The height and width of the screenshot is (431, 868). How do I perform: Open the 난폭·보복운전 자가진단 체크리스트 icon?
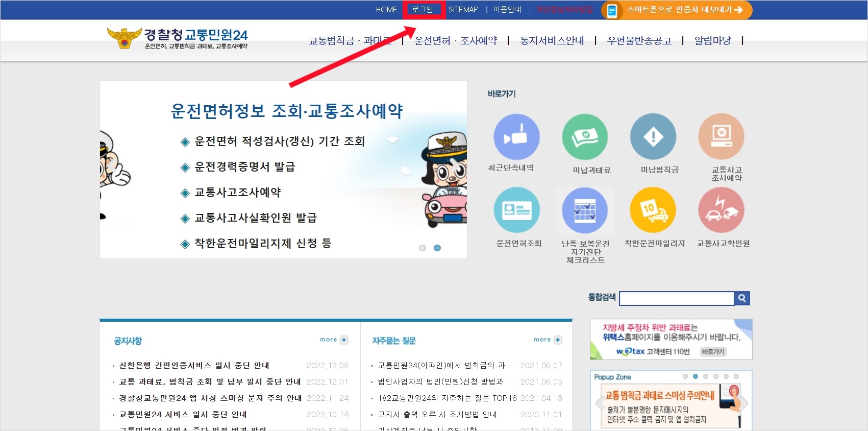point(585,210)
